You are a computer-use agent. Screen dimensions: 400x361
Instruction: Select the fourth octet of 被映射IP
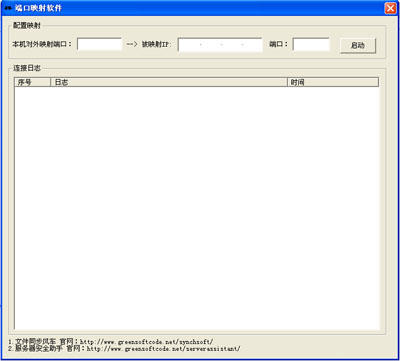[252, 45]
